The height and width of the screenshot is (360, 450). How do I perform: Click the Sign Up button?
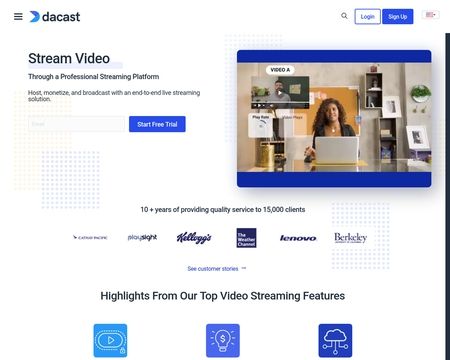(x=398, y=17)
